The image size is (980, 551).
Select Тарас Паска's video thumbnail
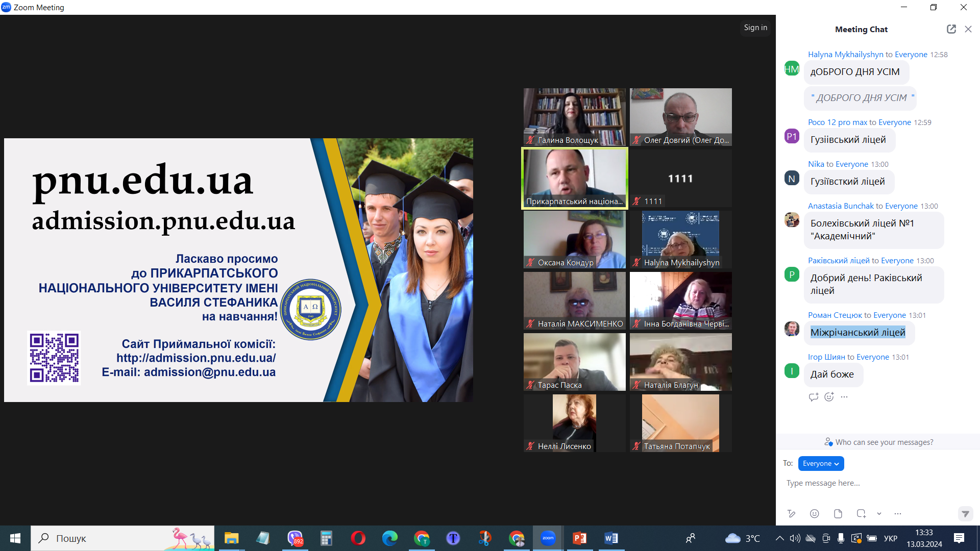[x=574, y=362]
